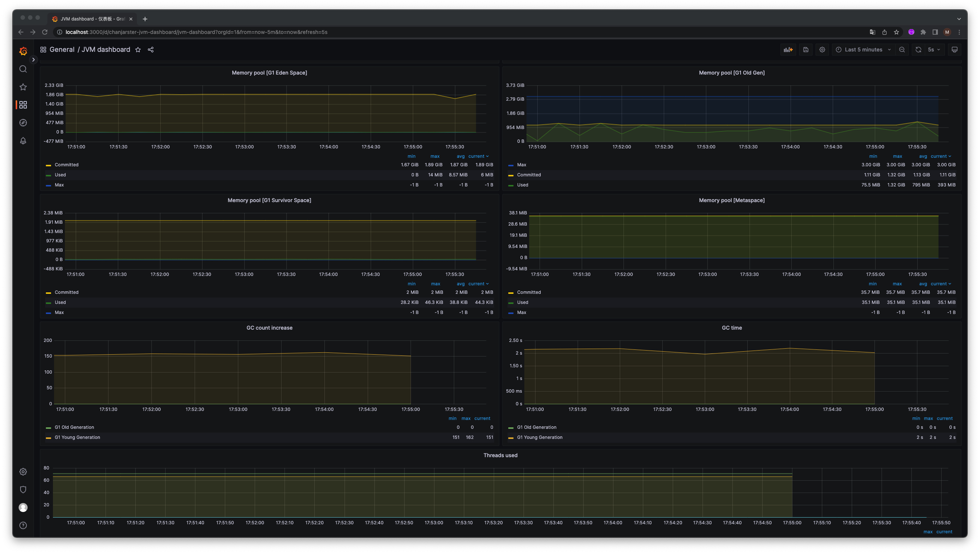Sort Threads used legend by current column
This screenshot has height=553, width=980.
tap(944, 532)
